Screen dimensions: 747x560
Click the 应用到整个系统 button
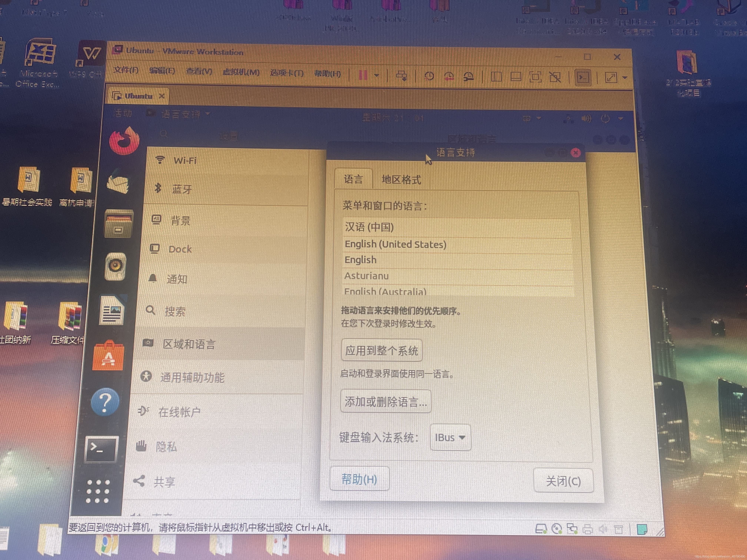pyautogui.click(x=382, y=350)
